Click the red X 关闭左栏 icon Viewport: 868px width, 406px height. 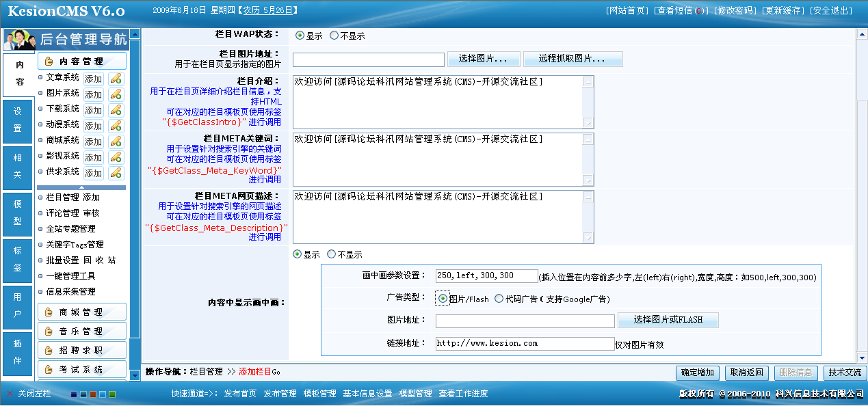10,394
